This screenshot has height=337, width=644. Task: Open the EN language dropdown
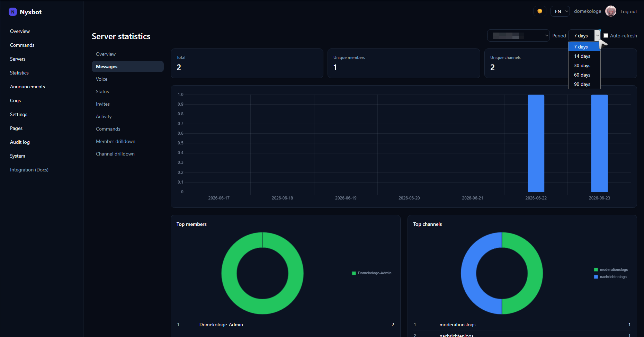coord(560,11)
